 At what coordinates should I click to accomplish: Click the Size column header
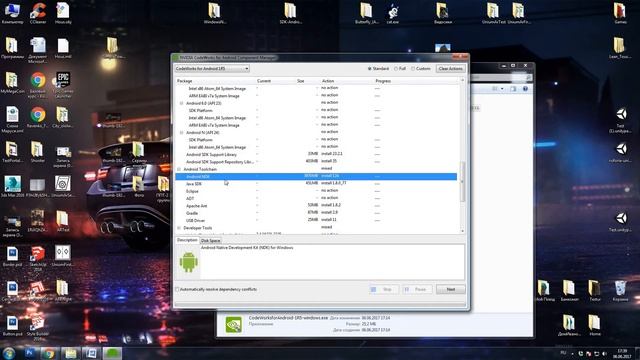pyautogui.click(x=308, y=81)
